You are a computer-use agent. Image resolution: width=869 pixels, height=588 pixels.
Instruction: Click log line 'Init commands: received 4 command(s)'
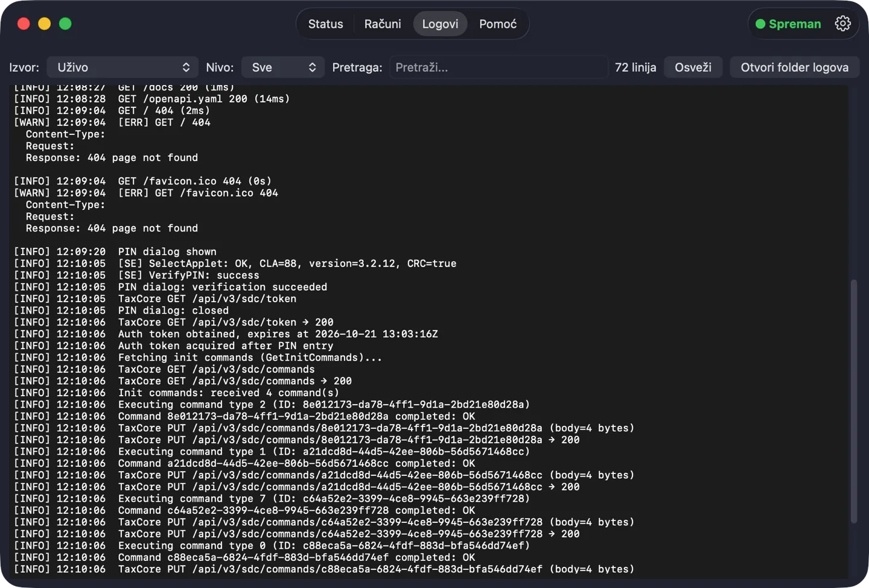(x=177, y=393)
